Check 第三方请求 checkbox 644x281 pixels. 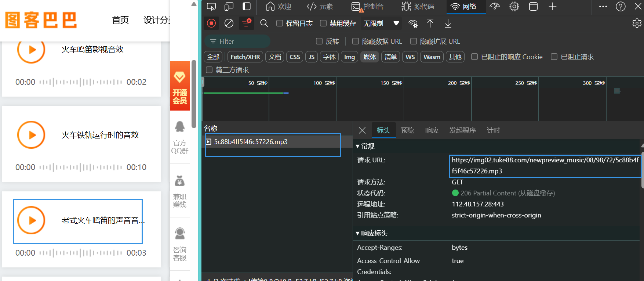coord(209,70)
